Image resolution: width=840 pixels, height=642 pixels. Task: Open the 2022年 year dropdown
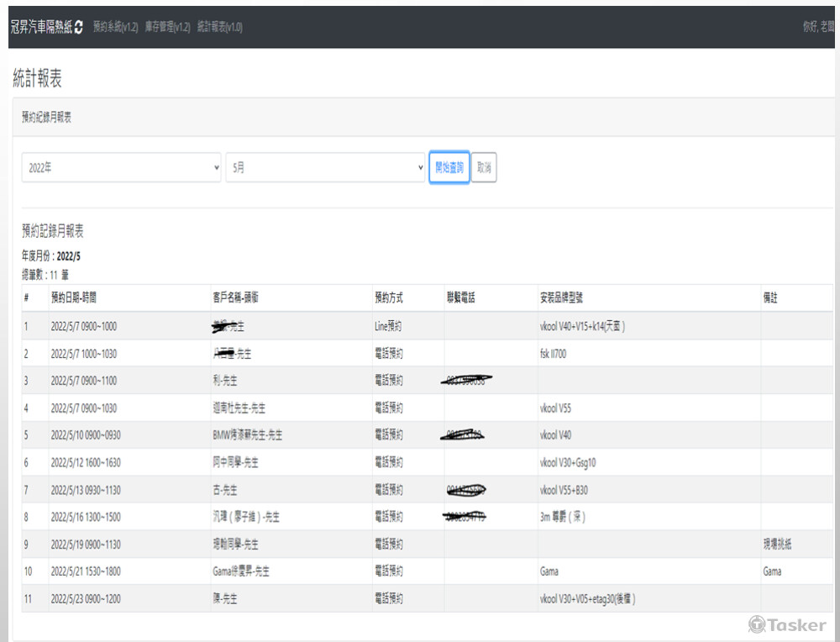point(121,167)
